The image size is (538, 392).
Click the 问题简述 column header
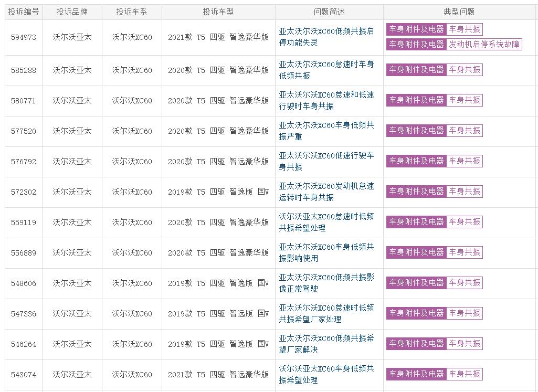coord(329,12)
